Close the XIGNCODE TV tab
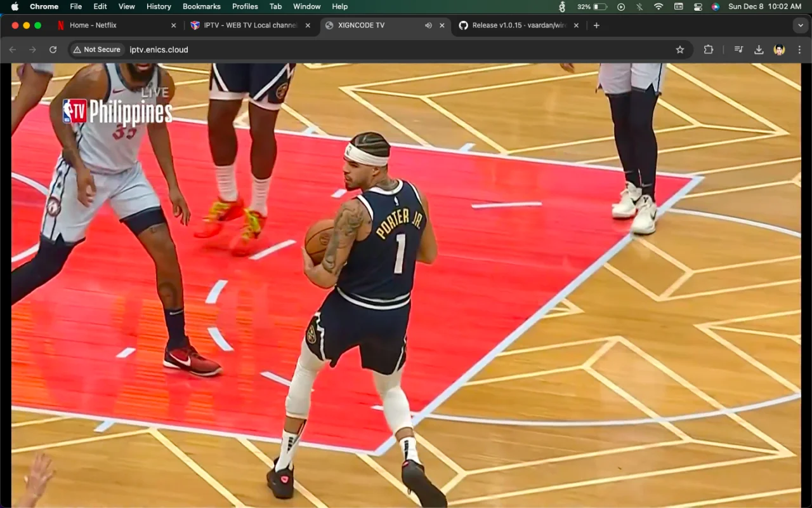Image resolution: width=812 pixels, height=508 pixels. tap(442, 25)
